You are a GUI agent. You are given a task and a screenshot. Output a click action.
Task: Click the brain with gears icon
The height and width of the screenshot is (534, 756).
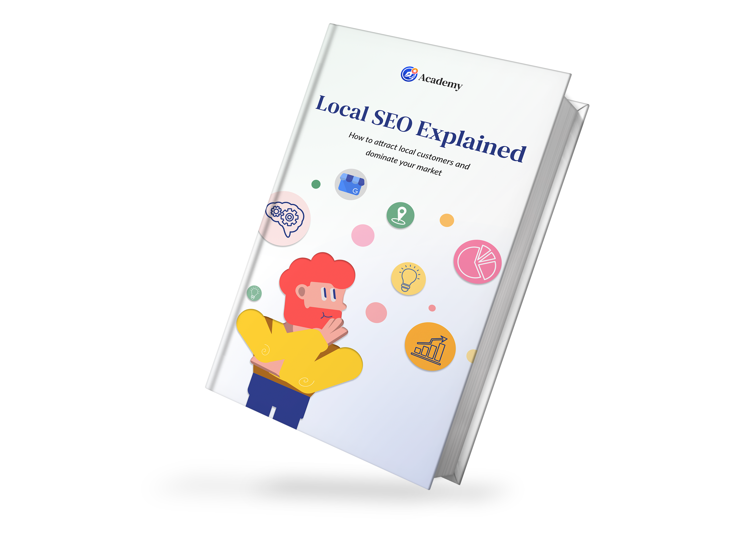[x=284, y=219]
